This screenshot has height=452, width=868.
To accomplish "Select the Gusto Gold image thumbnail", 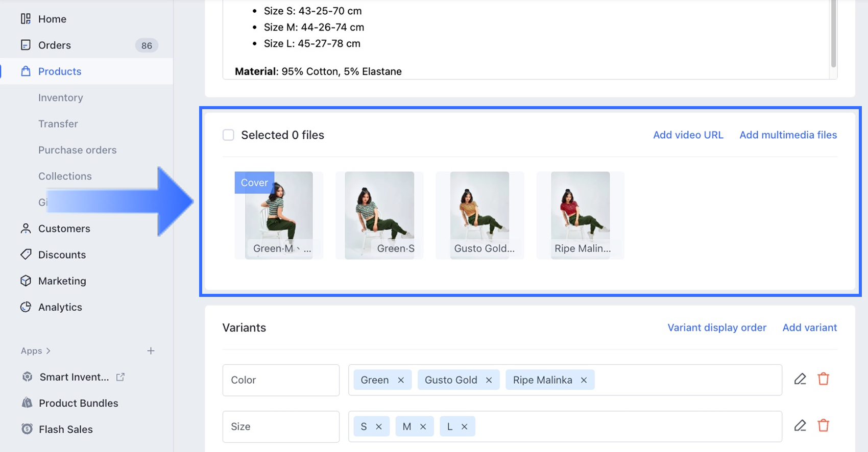I will (x=480, y=215).
